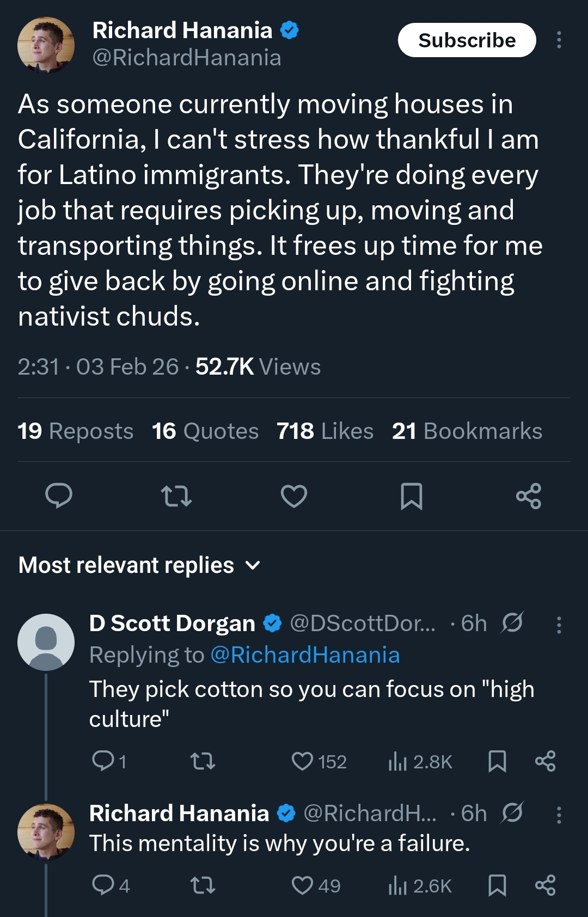Share the main post
588x917 pixels.
[529, 496]
